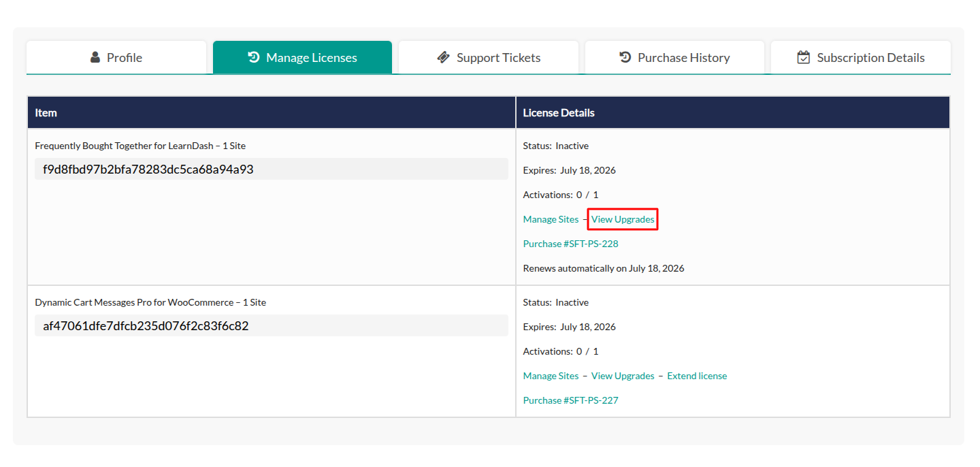Open the Purchase #SFT-PS-227 link

[570, 400]
